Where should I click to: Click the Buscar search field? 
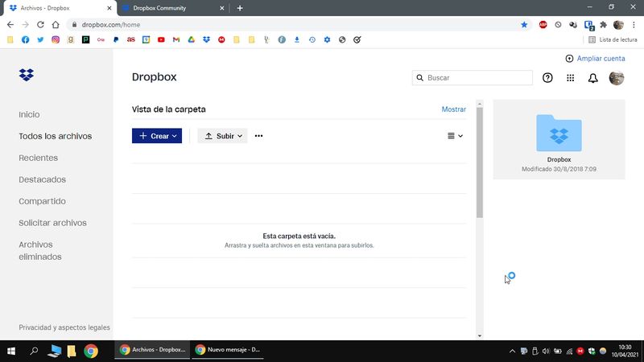click(473, 77)
